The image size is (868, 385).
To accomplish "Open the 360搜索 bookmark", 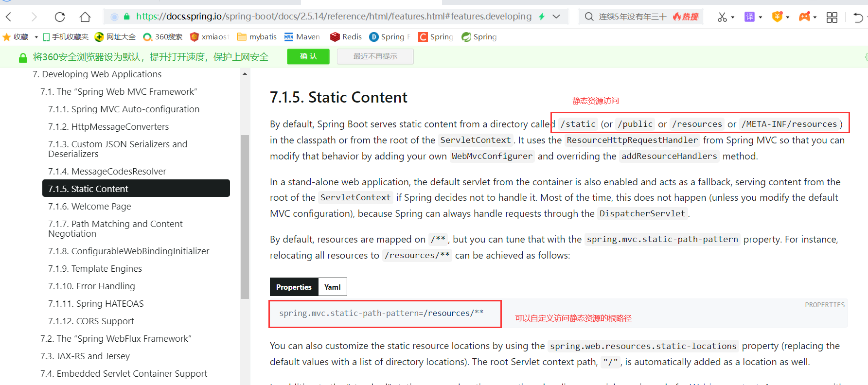I will tap(163, 37).
